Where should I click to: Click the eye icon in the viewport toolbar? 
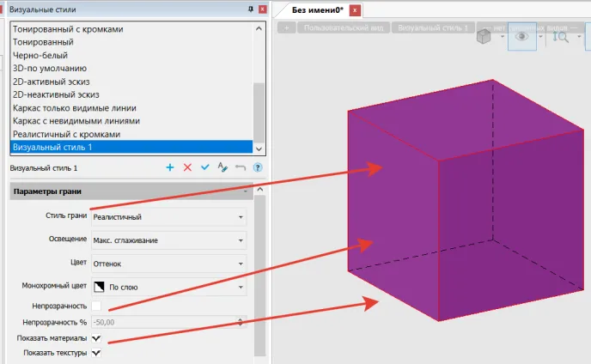521,36
